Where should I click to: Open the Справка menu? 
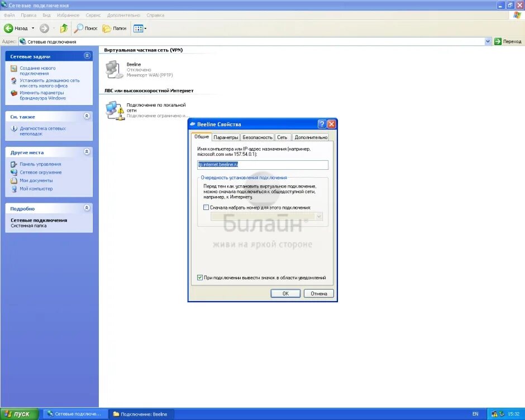tap(155, 15)
